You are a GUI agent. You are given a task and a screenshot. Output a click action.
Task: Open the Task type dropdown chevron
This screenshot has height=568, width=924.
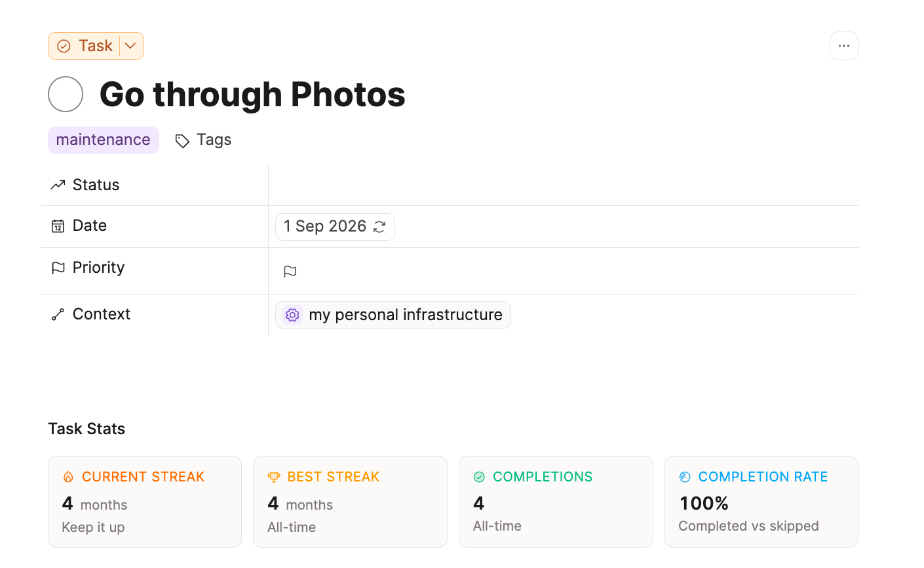tap(130, 46)
